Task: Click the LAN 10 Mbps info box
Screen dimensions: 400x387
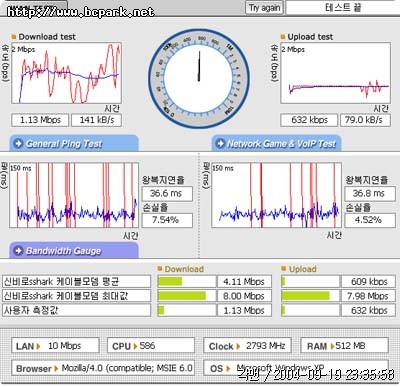Action: coord(55,346)
